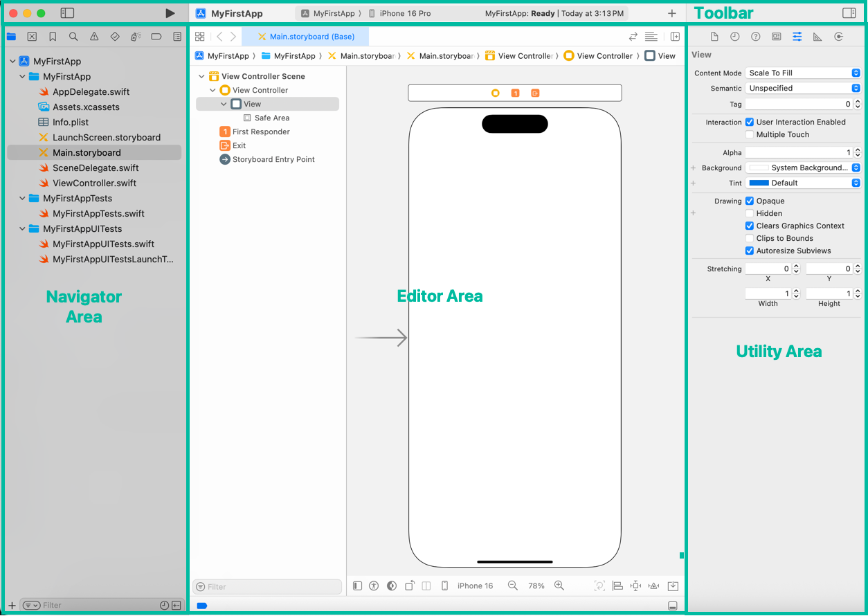The width and height of the screenshot is (868, 616).
Task: Collapse the MyFirstAppTests group disclosure
Action: click(x=22, y=198)
